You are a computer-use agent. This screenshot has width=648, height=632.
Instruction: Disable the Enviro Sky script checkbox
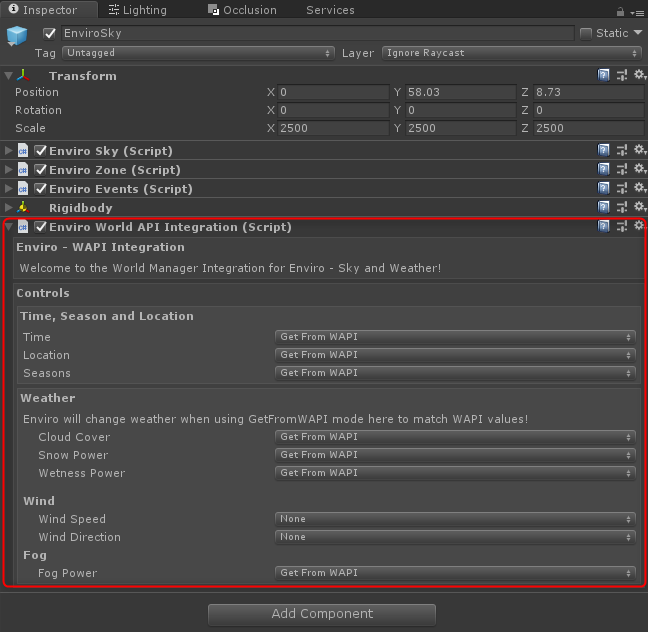[x=41, y=151]
